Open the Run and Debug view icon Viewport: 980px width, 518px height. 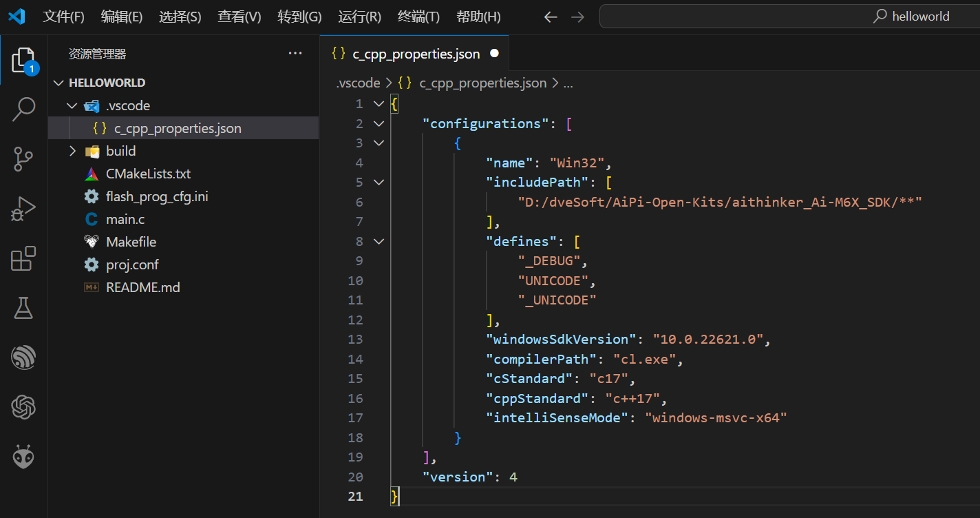(x=24, y=209)
